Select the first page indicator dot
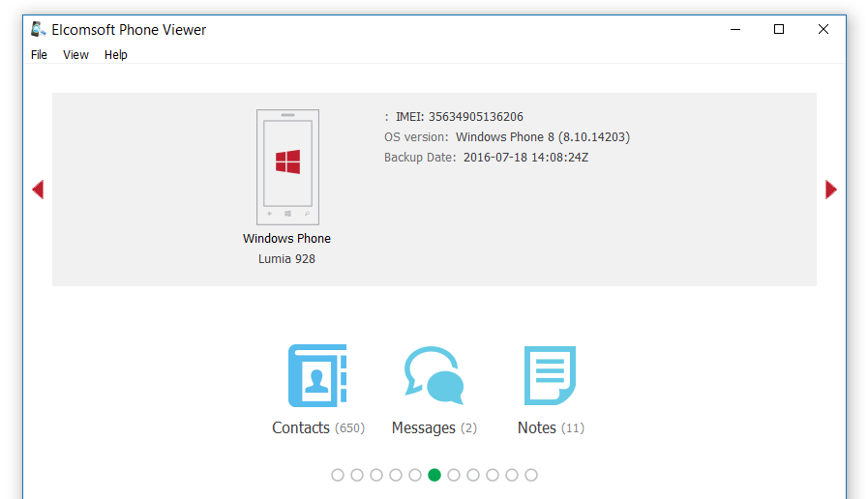This screenshot has width=868, height=499. pos(338,475)
